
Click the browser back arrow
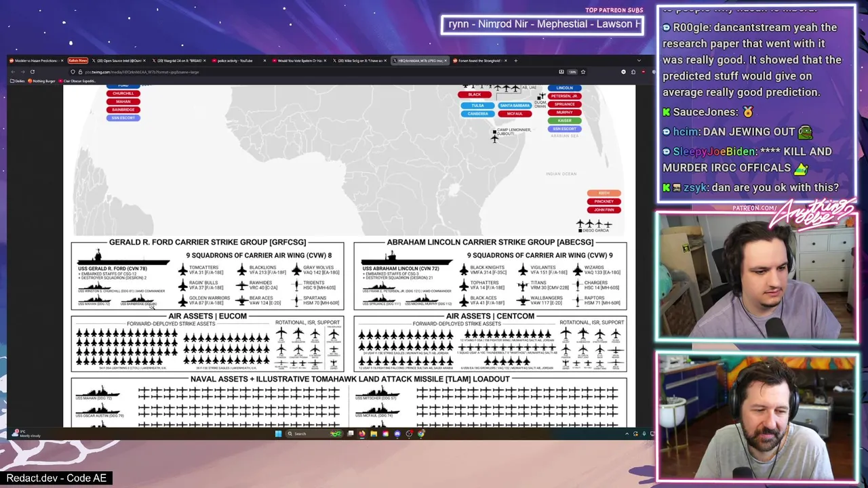coord(13,72)
